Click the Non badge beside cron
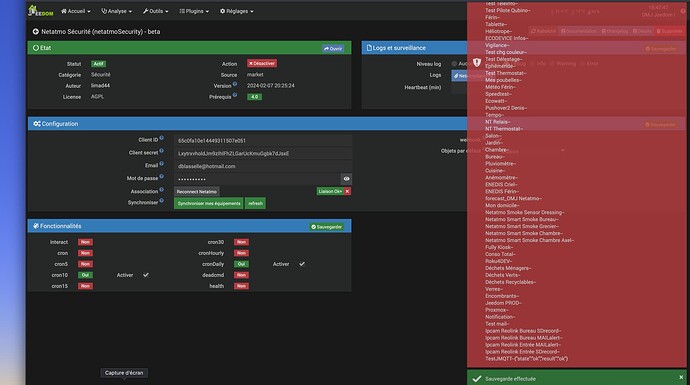 [85, 253]
